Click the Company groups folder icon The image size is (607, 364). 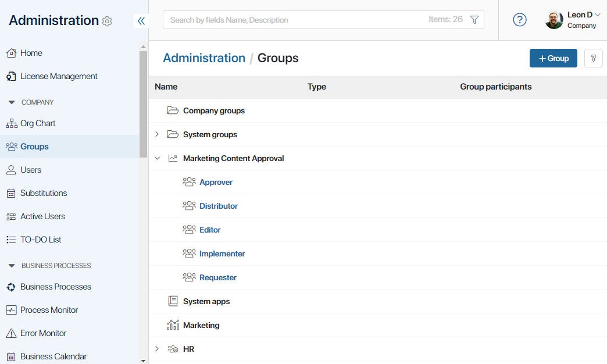(x=173, y=110)
